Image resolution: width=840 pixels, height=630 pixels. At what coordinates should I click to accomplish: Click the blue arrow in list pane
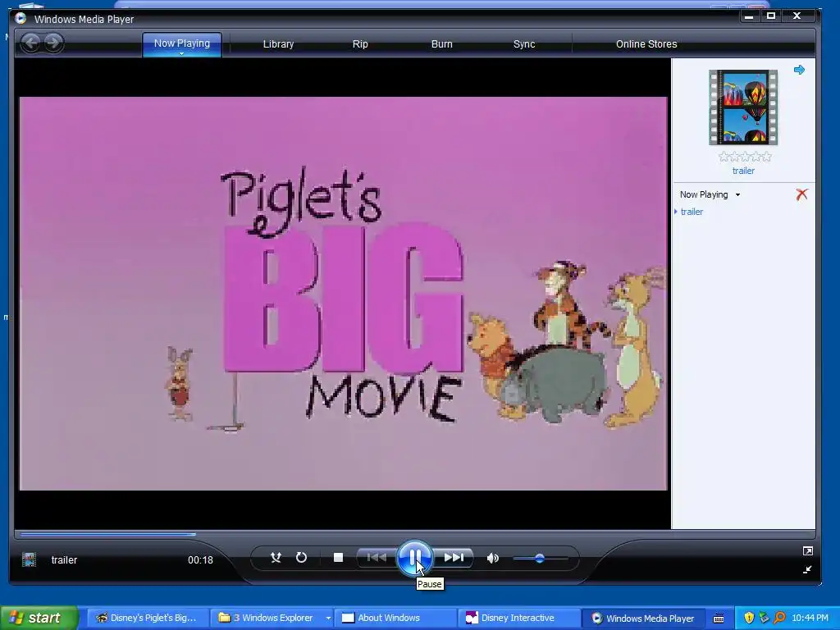pyautogui.click(x=799, y=70)
